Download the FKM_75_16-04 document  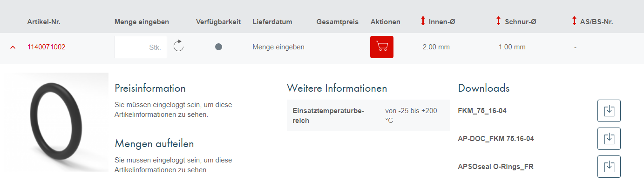tap(609, 111)
